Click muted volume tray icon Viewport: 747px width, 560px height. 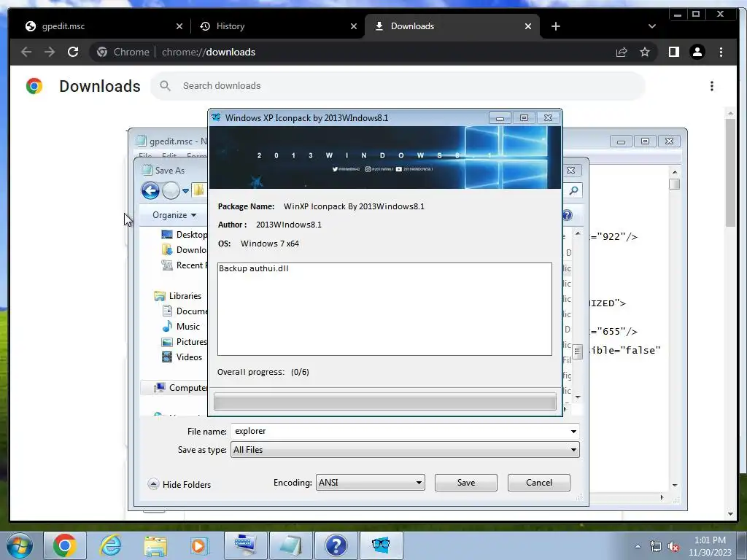point(673,546)
